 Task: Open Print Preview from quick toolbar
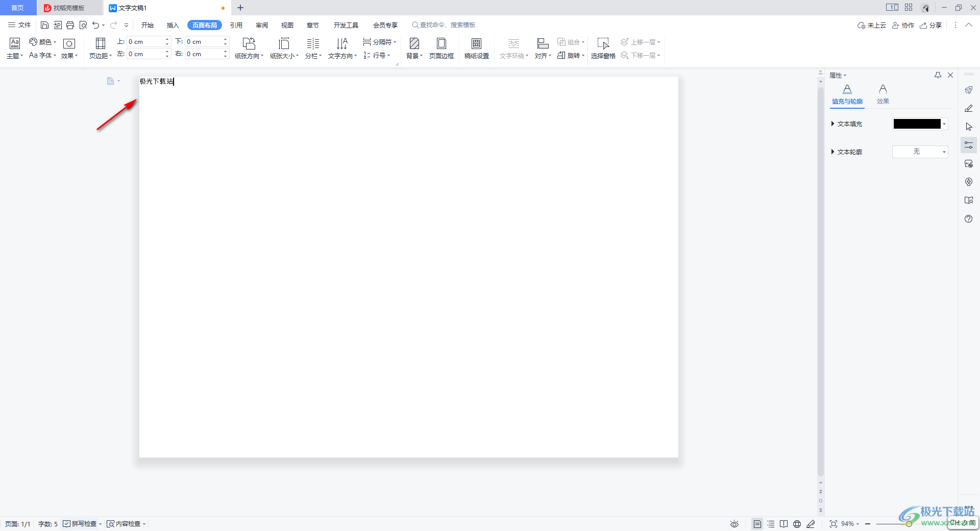(83, 25)
